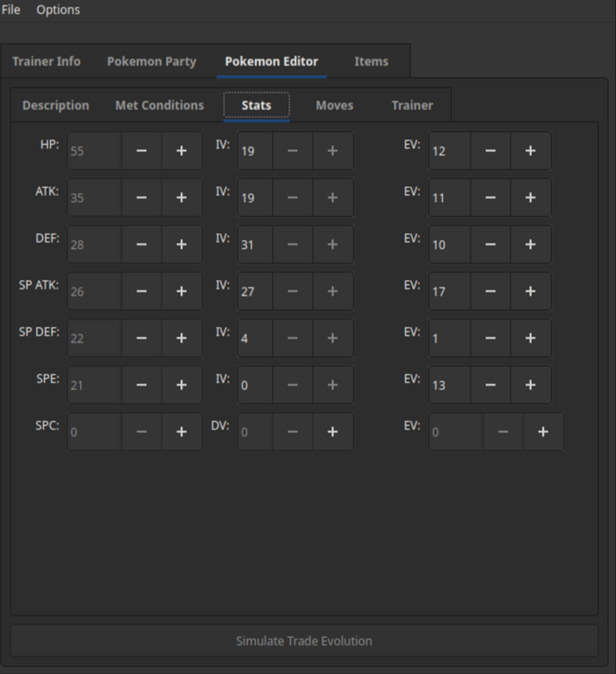616x674 pixels.
Task: Click the DEF EV input field
Action: click(449, 244)
